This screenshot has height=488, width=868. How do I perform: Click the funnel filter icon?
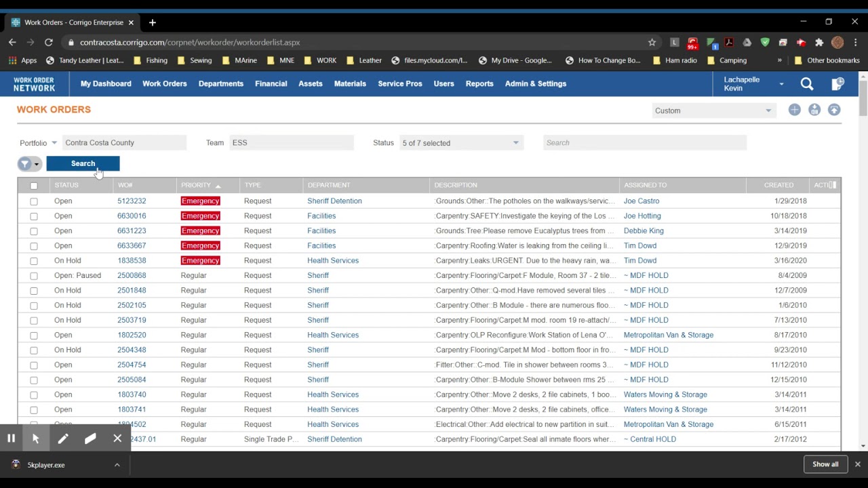tap(25, 164)
